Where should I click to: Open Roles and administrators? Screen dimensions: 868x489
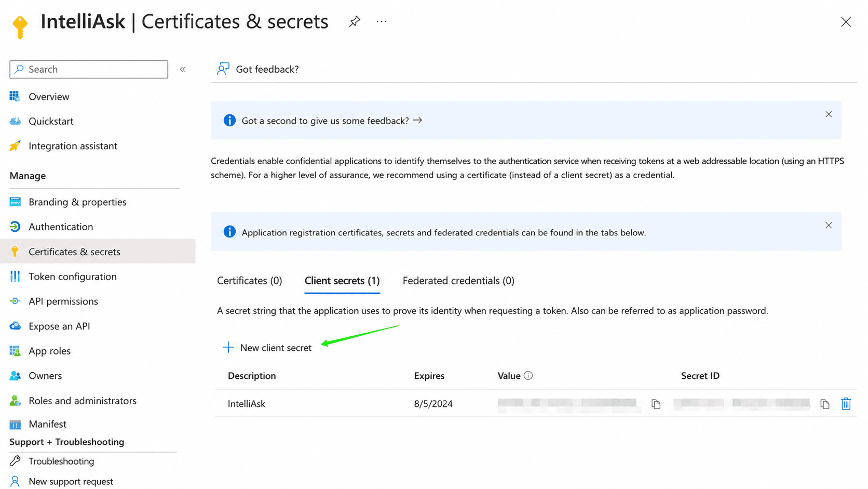[x=83, y=401]
